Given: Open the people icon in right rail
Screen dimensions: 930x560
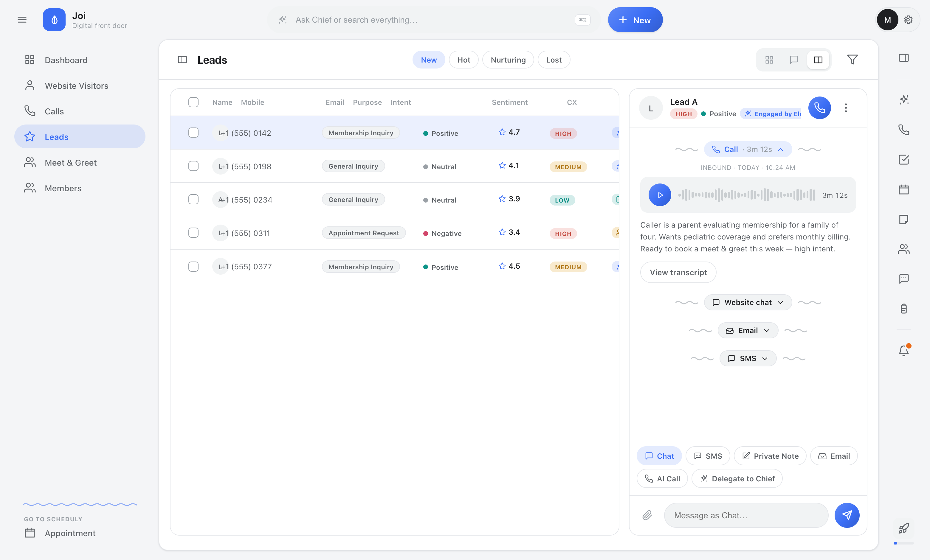Looking at the screenshot, I should pyautogui.click(x=903, y=249).
